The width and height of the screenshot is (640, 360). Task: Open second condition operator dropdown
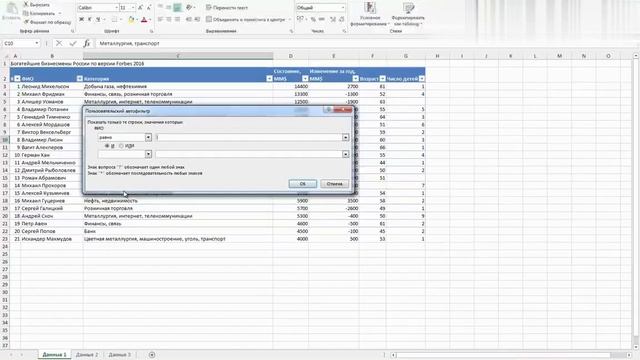tap(148, 154)
